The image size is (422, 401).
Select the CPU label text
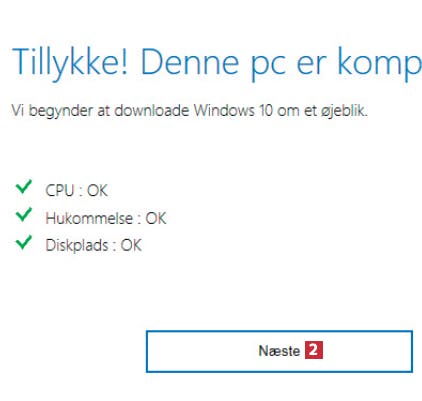[60, 191]
